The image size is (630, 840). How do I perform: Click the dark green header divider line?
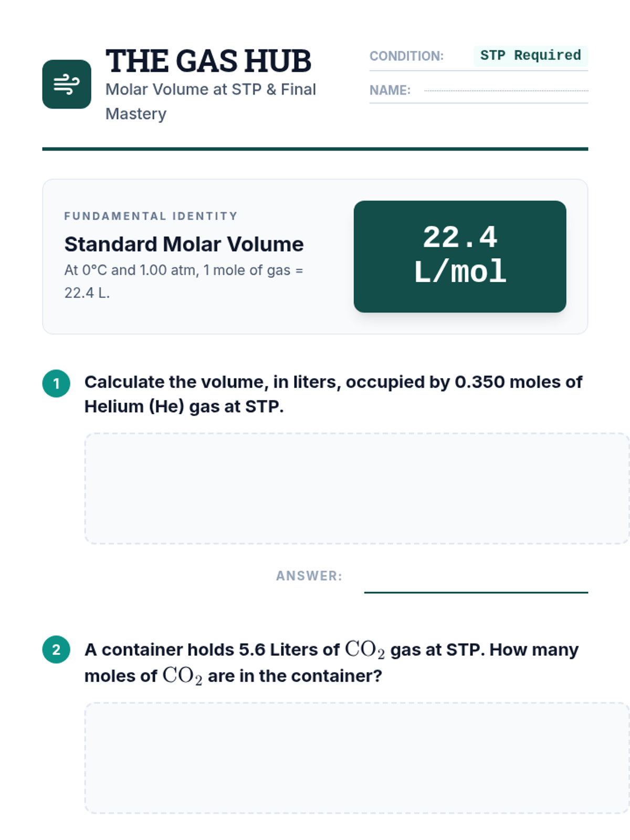[x=315, y=149]
